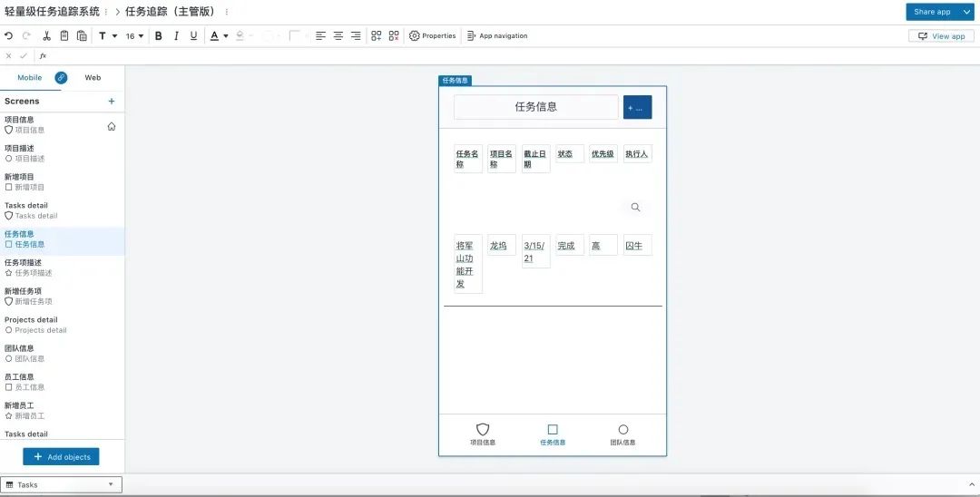
Task: Click the search magnifier icon on canvas
Action: tap(635, 208)
